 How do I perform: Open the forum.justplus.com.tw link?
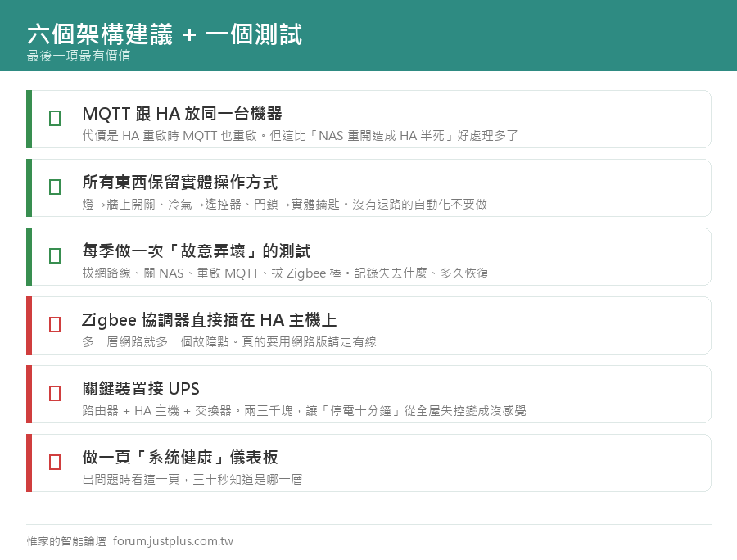[173, 541]
